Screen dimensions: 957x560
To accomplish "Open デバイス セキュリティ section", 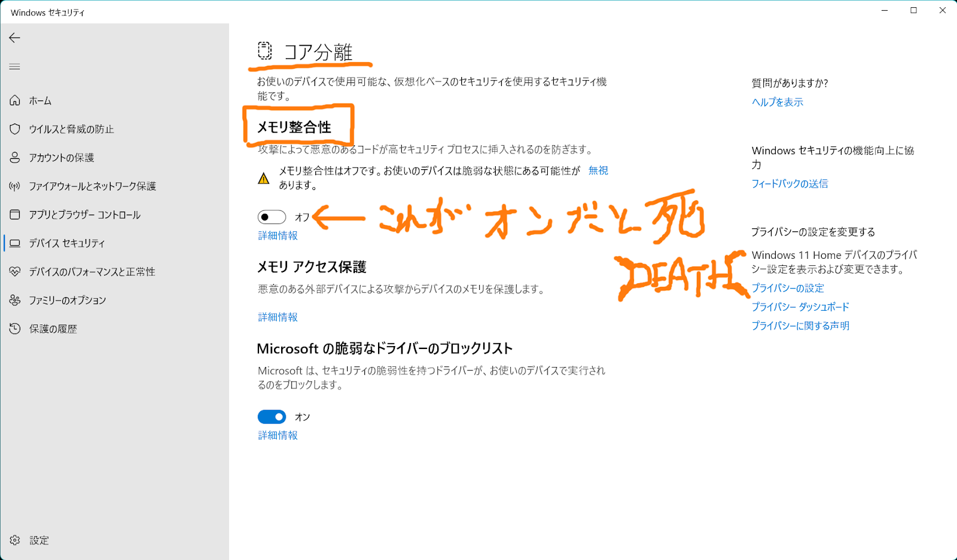I will 66,243.
